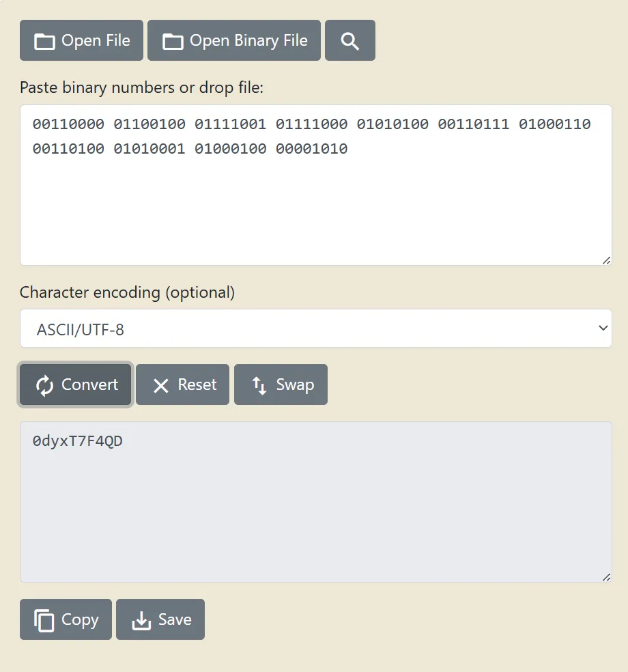Grab the binary input area's resize handle

[x=606, y=260]
